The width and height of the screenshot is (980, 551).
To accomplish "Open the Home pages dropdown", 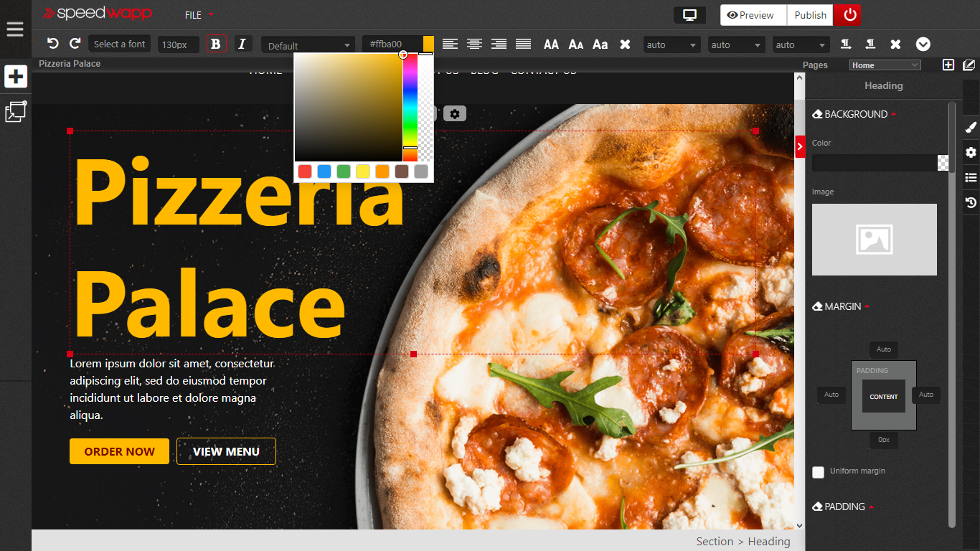I will (x=885, y=65).
